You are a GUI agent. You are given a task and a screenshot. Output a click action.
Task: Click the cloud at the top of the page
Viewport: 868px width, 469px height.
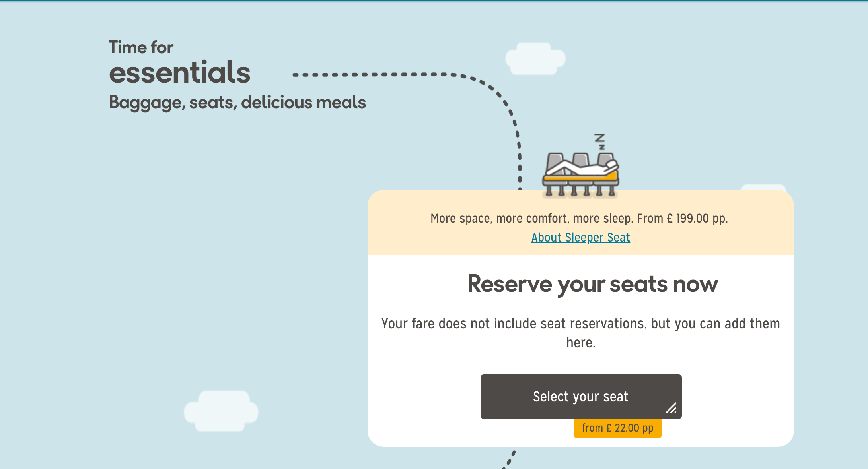pyautogui.click(x=535, y=59)
